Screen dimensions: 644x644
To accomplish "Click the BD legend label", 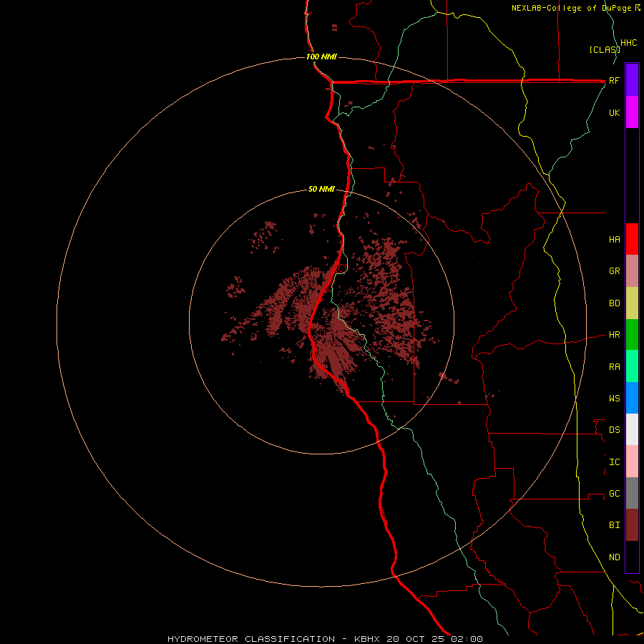I will point(615,303).
